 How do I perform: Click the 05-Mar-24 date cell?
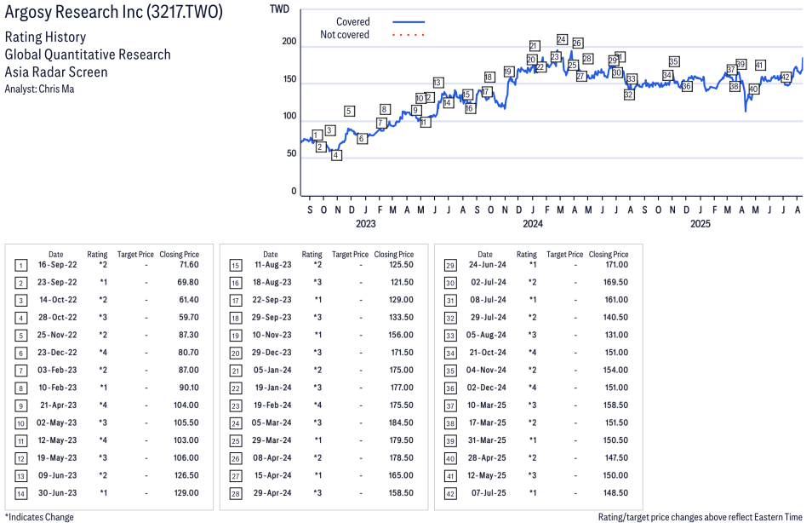(272, 423)
